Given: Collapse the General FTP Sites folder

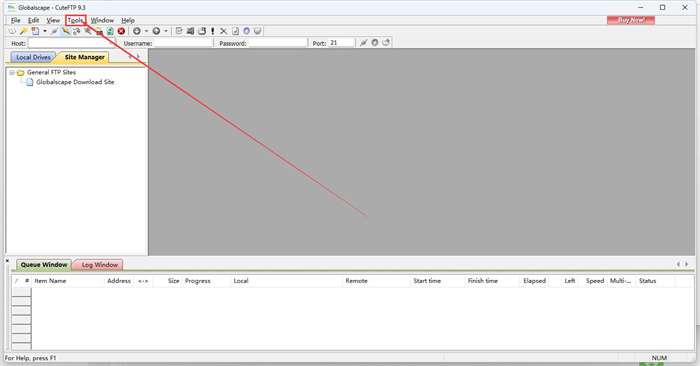Looking at the screenshot, I should pos(12,72).
